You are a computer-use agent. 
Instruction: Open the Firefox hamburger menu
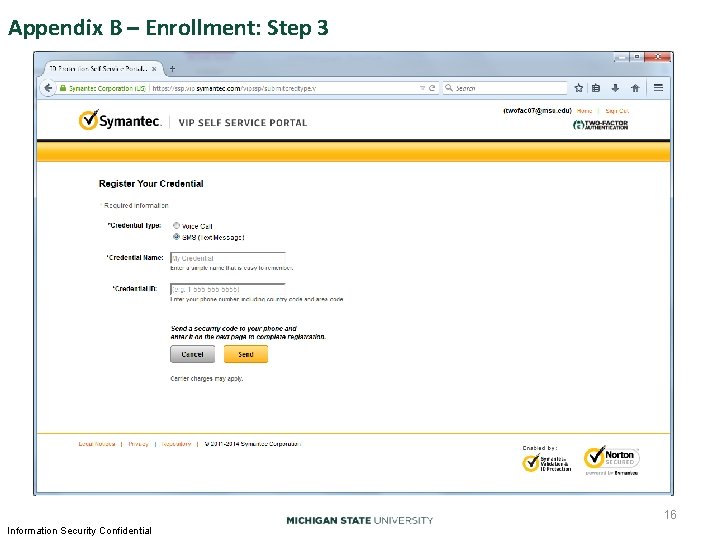click(x=658, y=87)
